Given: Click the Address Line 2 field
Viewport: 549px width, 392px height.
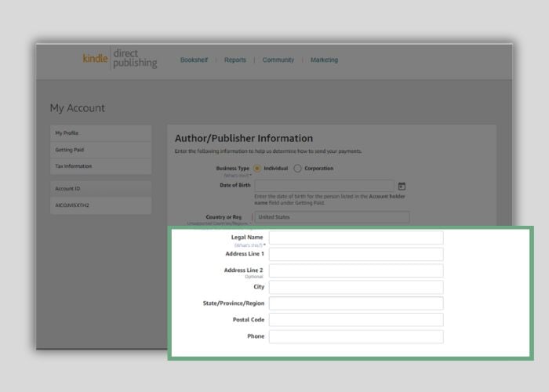Looking at the screenshot, I should tap(356, 270).
